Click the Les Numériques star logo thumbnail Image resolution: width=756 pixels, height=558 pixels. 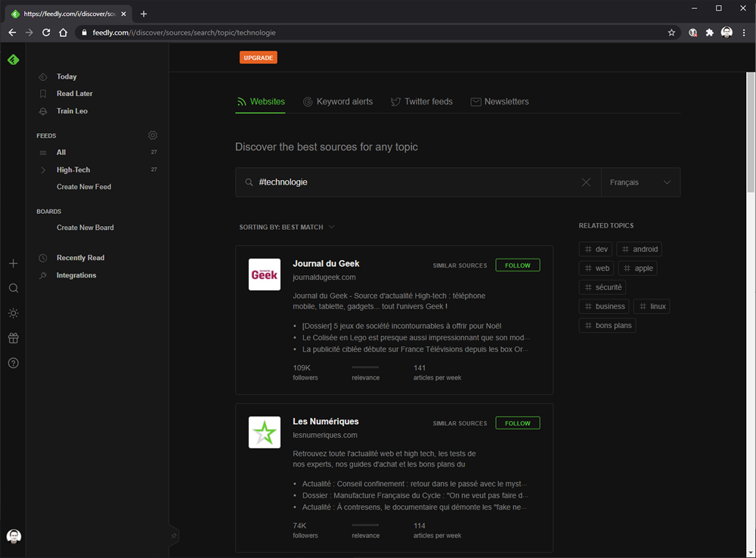265,432
